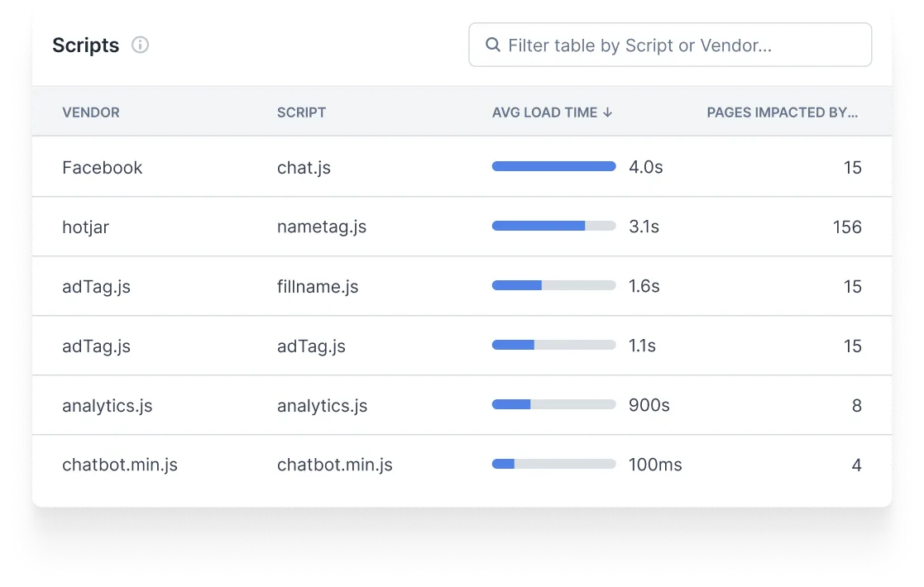Viewport: 924px width, 587px height.
Task: Click the sort arrow next to Avg Load Time
Action: coord(608,112)
